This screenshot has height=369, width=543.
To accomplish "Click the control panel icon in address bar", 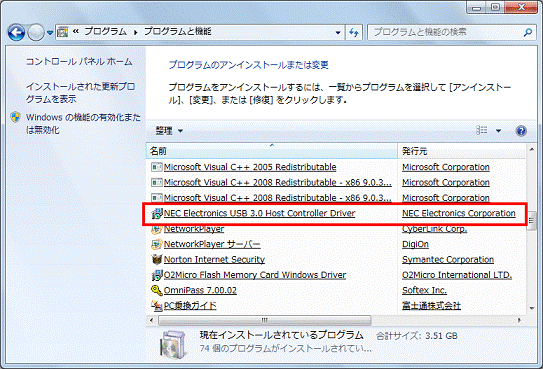I will pyautogui.click(x=62, y=32).
